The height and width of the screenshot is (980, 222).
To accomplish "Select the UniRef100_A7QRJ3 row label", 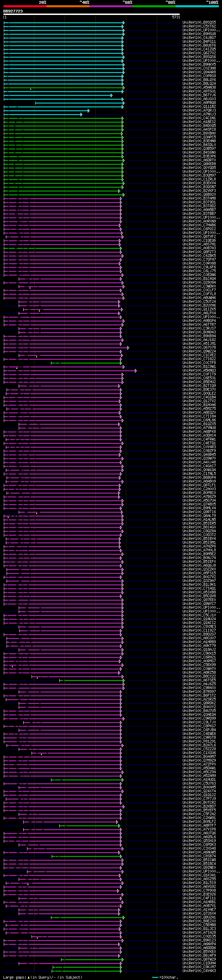I will (x=199, y=110).
